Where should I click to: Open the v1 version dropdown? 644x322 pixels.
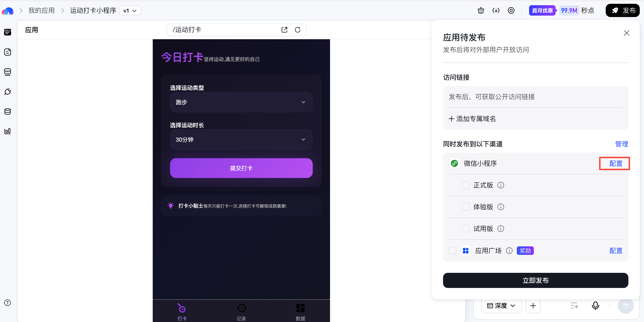130,10
